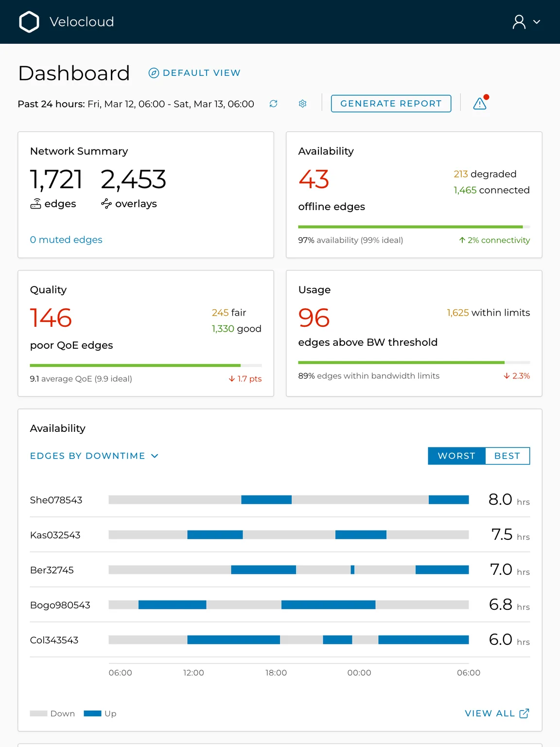Open the user account icon
Image resolution: width=560 pixels, height=747 pixels.
[519, 22]
